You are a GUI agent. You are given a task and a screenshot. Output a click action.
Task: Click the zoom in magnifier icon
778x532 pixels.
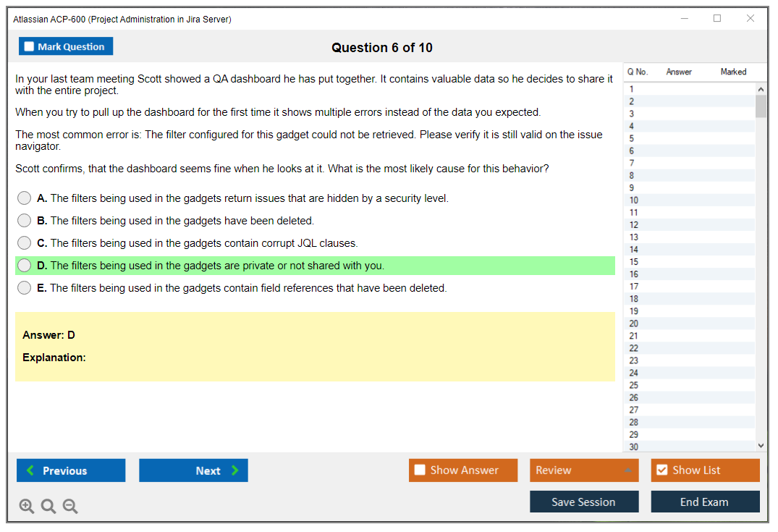27,507
